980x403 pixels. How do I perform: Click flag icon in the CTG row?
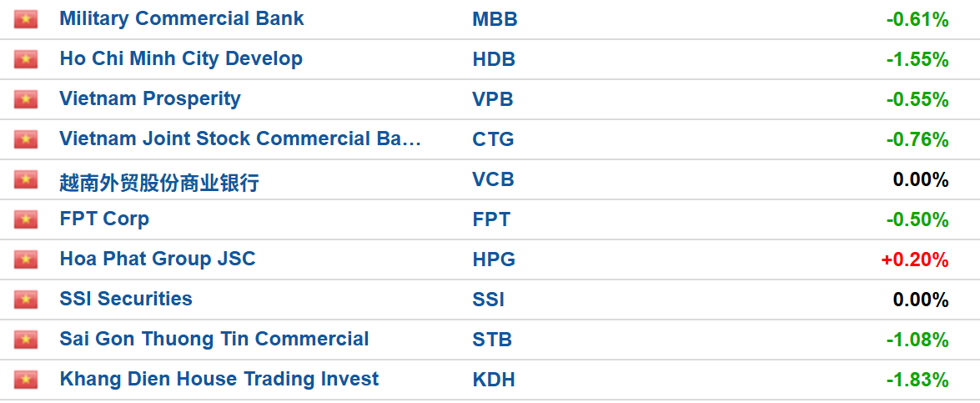click(x=26, y=139)
